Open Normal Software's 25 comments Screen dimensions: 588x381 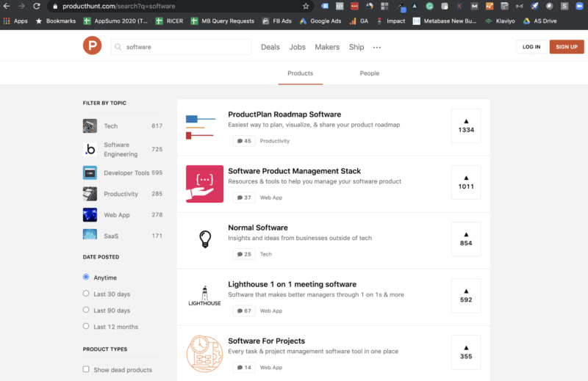(244, 254)
